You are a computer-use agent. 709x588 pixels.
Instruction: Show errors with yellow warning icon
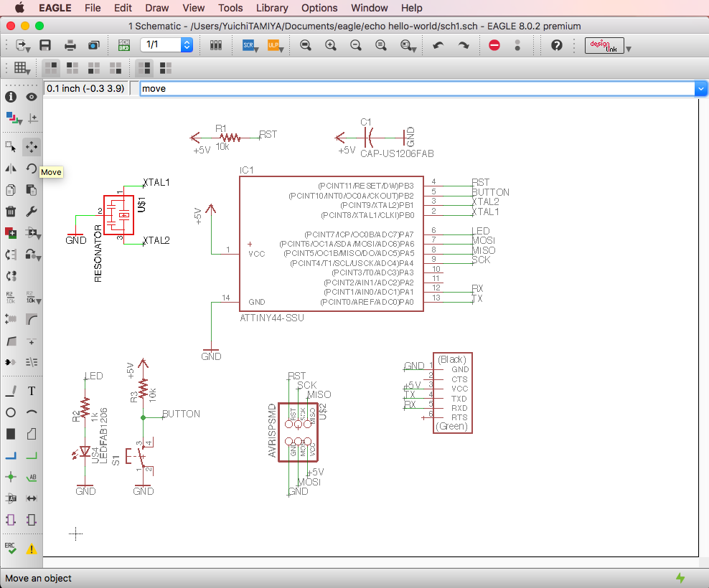pyautogui.click(x=31, y=549)
